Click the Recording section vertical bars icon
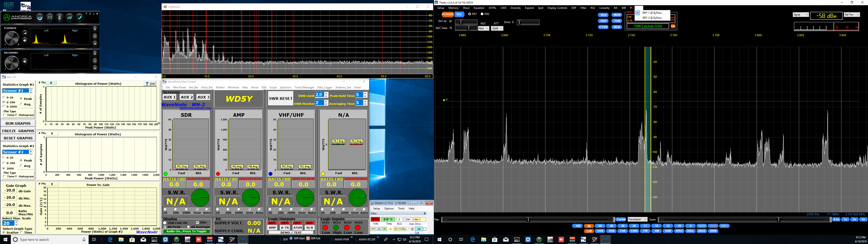This screenshot has height=244, width=868. tap(95, 68)
